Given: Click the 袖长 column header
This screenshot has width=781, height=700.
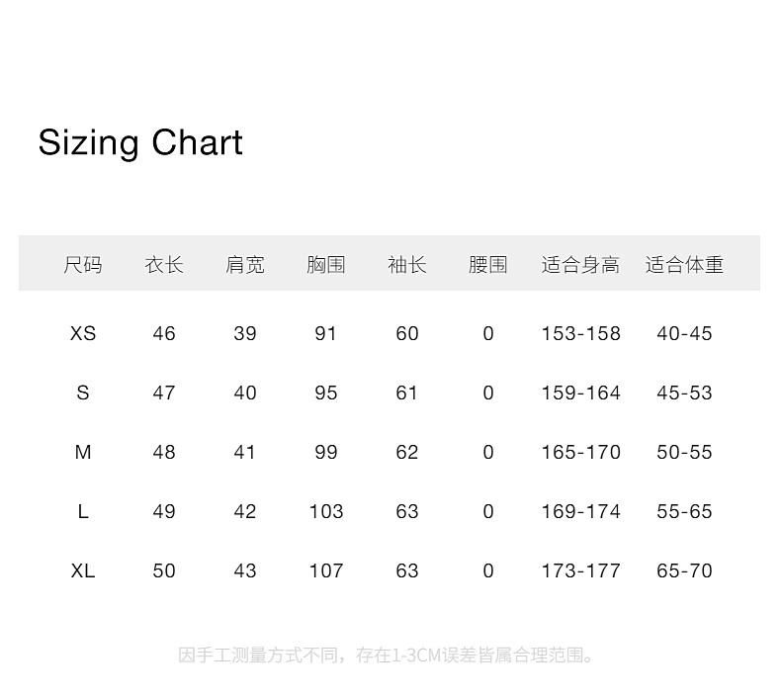Looking at the screenshot, I should coord(407,264).
